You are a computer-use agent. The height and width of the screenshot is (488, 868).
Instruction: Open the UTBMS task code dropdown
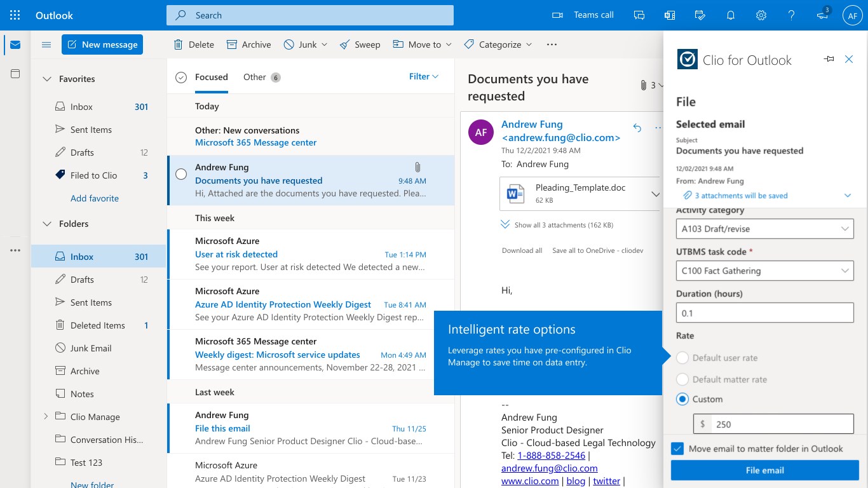pyautogui.click(x=764, y=271)
